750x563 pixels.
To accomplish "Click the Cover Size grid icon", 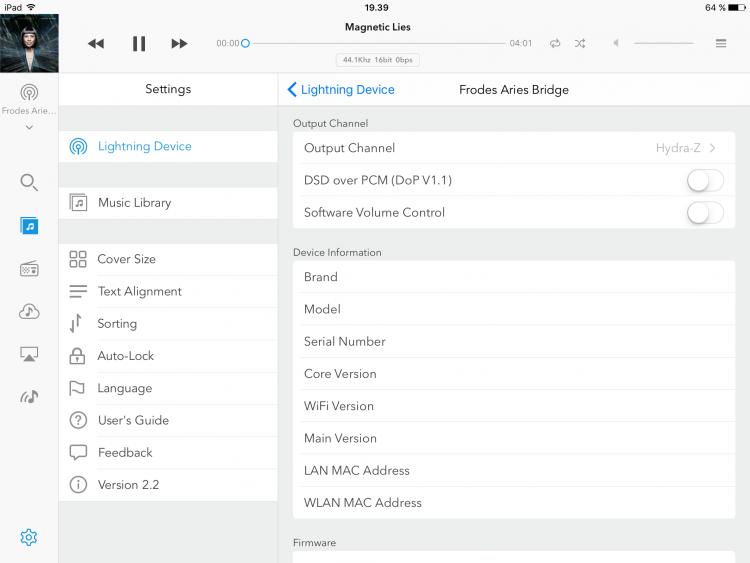I will click(78, 259).
